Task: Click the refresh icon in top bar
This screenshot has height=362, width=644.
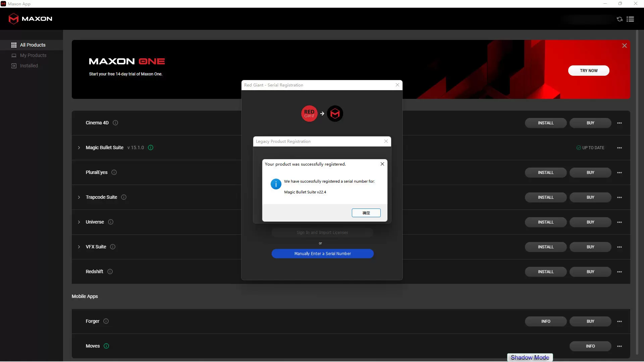Action: 620,19
